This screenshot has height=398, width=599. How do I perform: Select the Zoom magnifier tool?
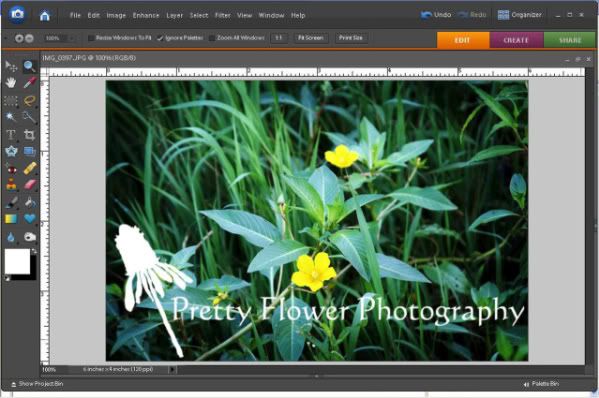point(29,66)
